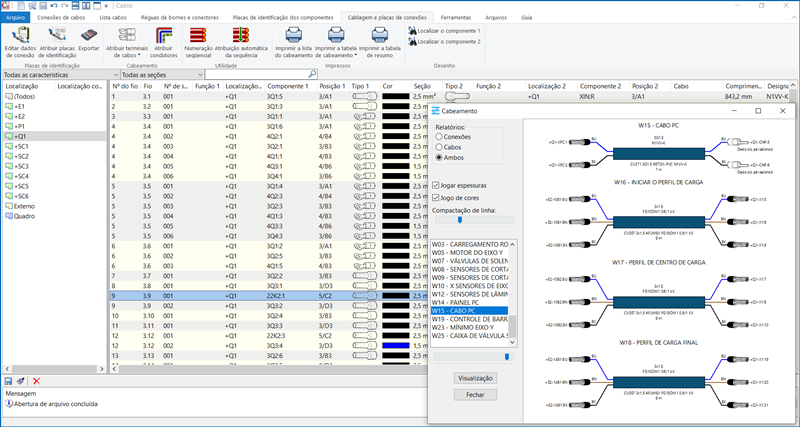Click the Exportar ribbon icon
The image size is (800, 427).
click(89, 35)
